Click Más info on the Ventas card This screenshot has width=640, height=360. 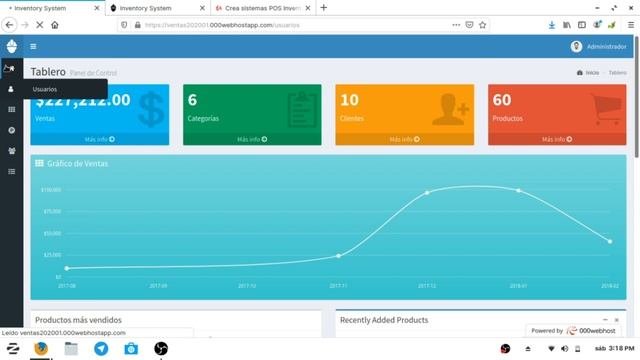pos(100,139)
